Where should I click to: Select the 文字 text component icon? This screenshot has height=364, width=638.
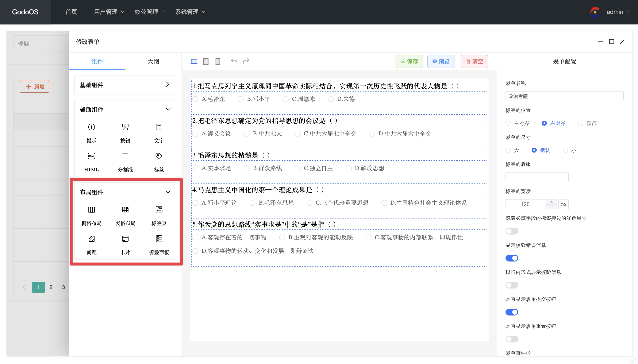159,127
